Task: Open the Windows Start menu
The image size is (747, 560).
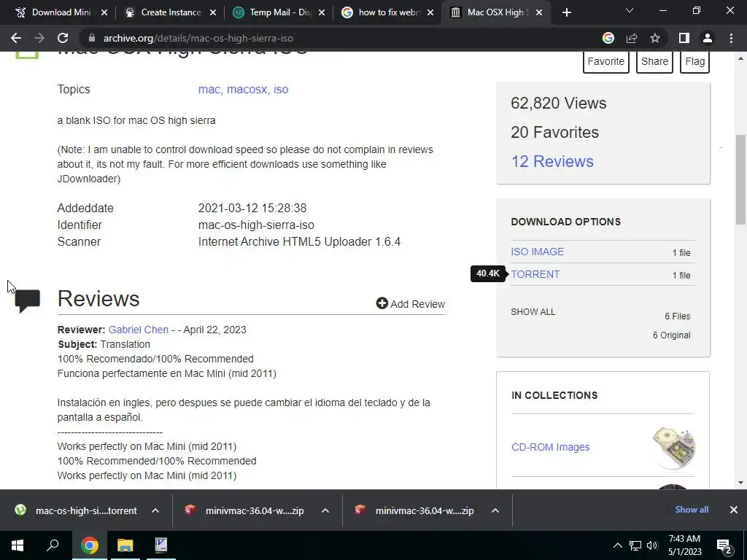Action: (x=18, y=545)
